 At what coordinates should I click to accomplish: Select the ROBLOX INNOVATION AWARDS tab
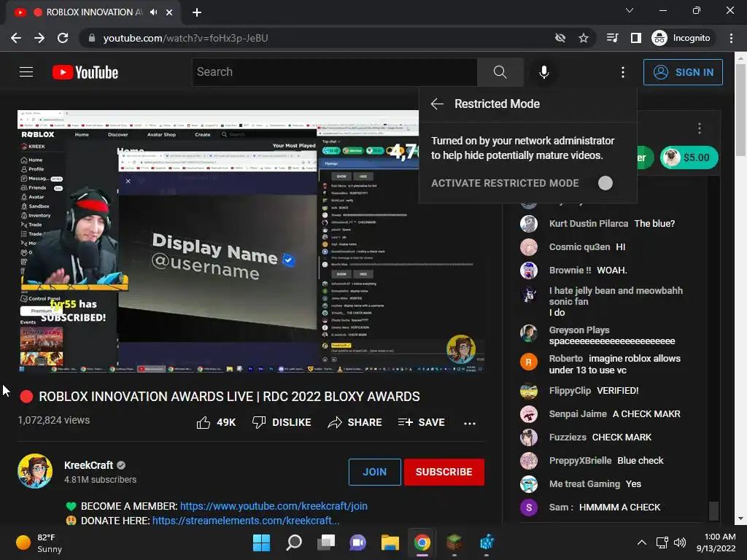coord(93,12)
